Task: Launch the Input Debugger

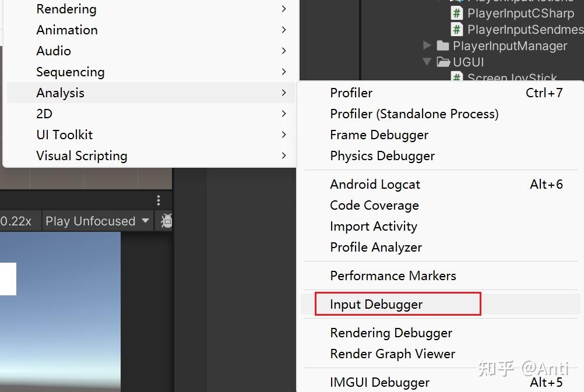Action: pos(376,304)
